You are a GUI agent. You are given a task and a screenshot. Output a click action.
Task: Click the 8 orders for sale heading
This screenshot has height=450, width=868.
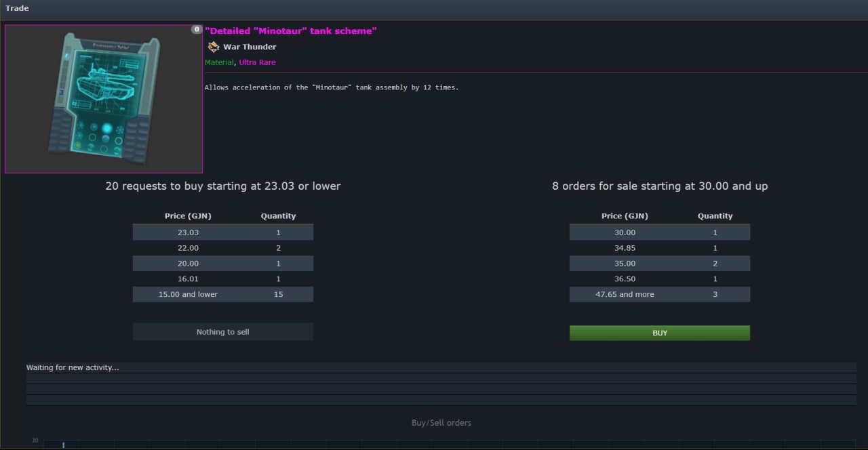click(x=660, y=186)
